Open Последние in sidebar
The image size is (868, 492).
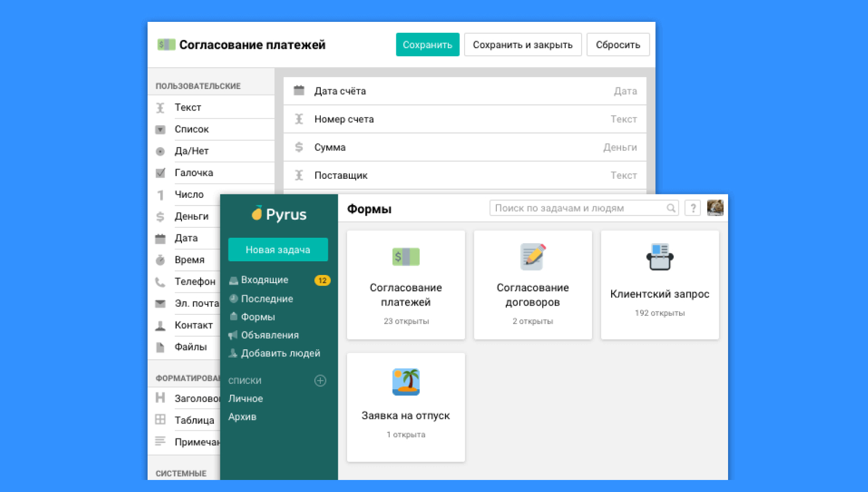pyautogui.click(x=267, y=299)
